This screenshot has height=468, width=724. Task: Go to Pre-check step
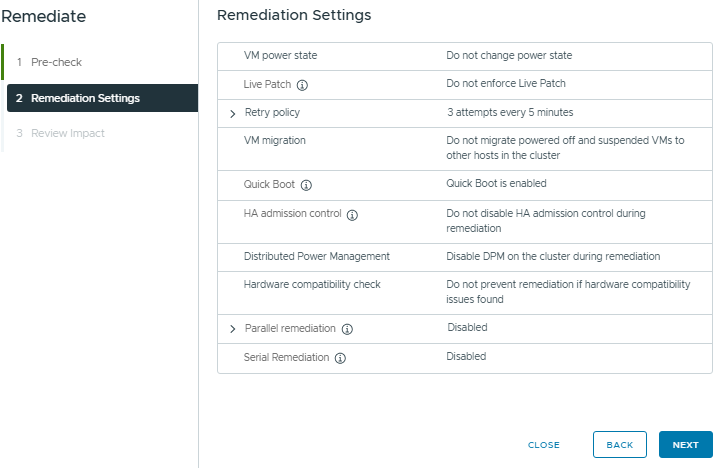(x=56, y=62)
